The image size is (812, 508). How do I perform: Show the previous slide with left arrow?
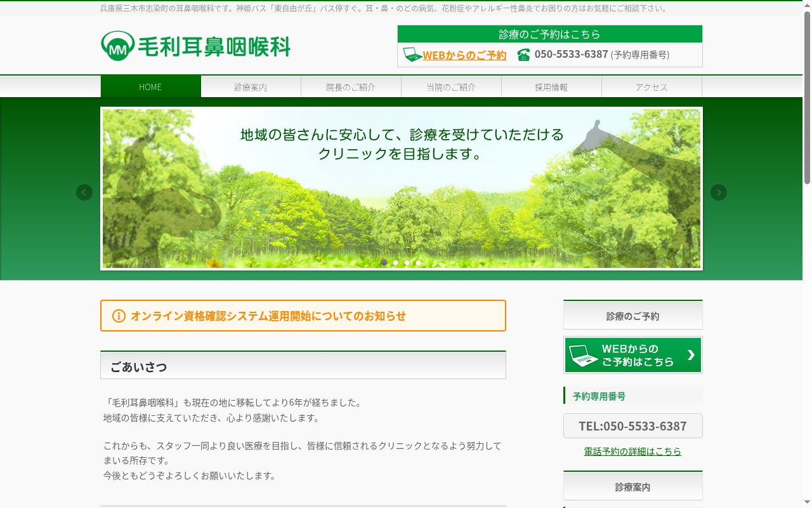tap(84, 192)
